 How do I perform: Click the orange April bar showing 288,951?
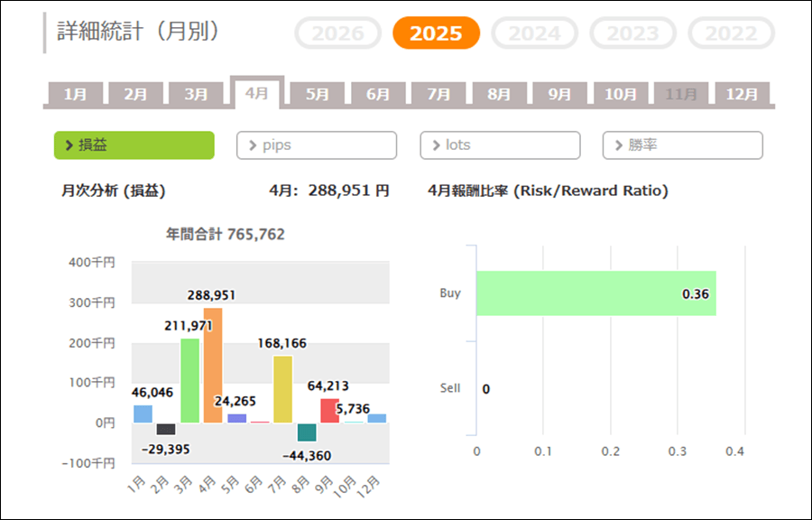click(213, 366)
